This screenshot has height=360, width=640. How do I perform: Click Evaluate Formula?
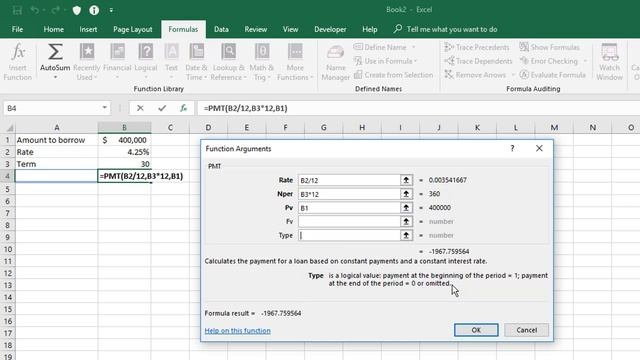(x=553, y=75)
